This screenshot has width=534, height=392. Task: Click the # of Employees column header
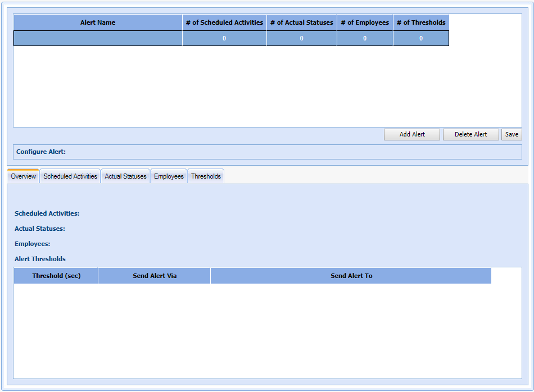(365, 22)
